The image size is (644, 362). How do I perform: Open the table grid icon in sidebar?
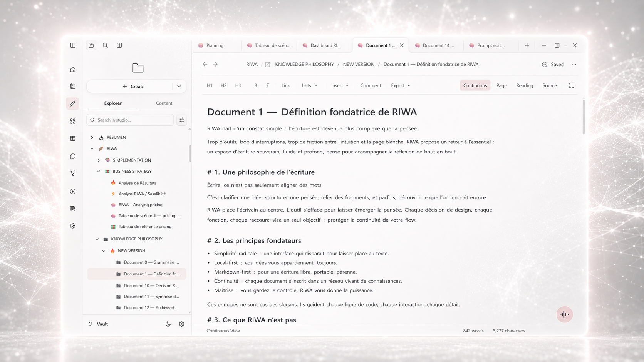(73, 138)
